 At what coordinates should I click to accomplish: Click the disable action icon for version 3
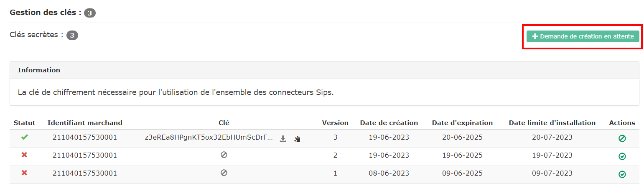[622, 138]
